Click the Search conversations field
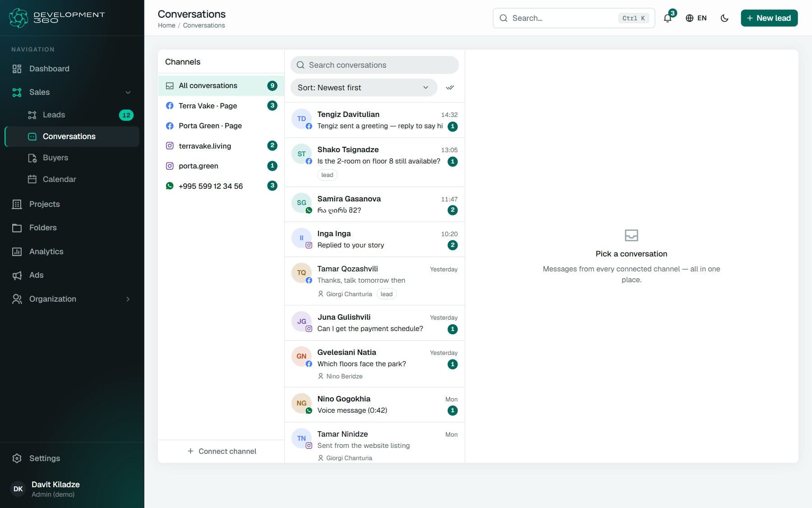The height and width of the screenshot is (508, 812). click(374, 65)
